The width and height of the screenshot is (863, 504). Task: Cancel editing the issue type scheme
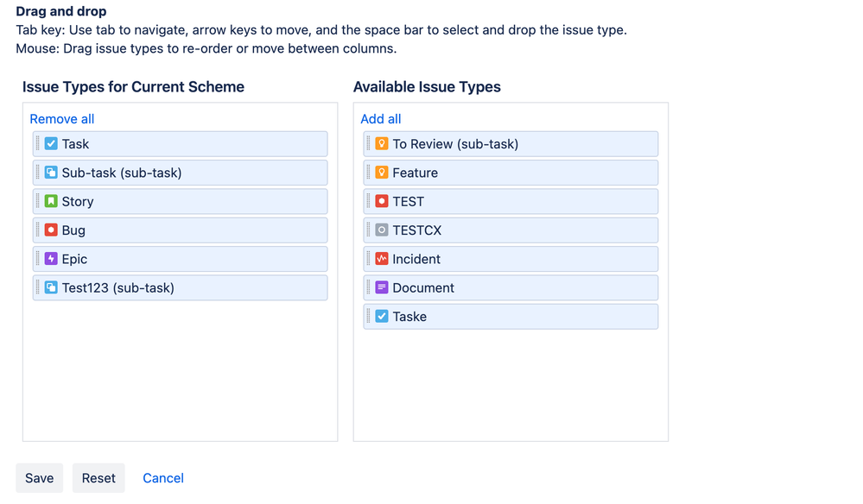pyautogui.click(x=162, y=477)
